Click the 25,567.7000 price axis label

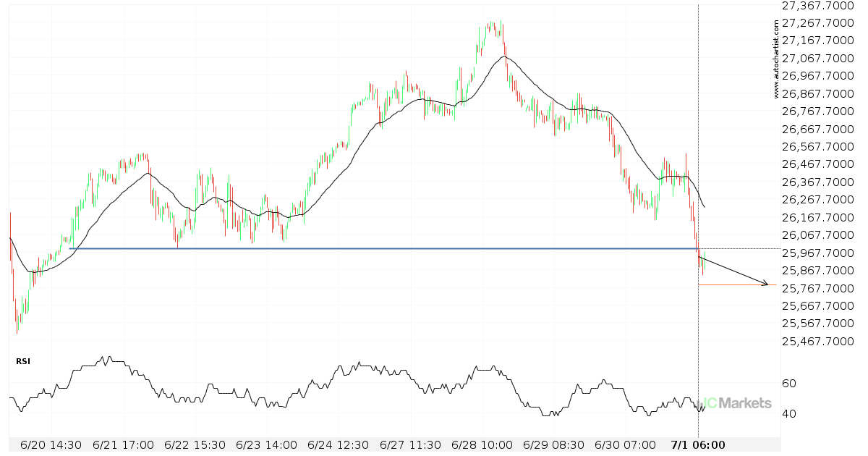point(820,324)
